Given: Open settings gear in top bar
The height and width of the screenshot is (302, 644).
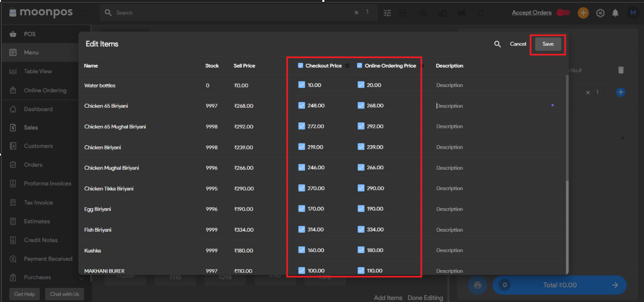Looking at the screenshot, I should pos(600,13).
